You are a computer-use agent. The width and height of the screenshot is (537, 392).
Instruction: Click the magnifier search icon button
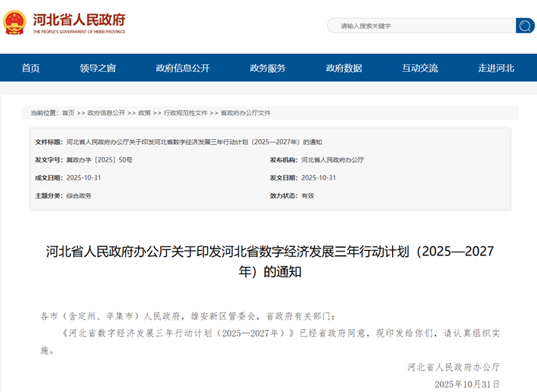click(x=524, y=26)
